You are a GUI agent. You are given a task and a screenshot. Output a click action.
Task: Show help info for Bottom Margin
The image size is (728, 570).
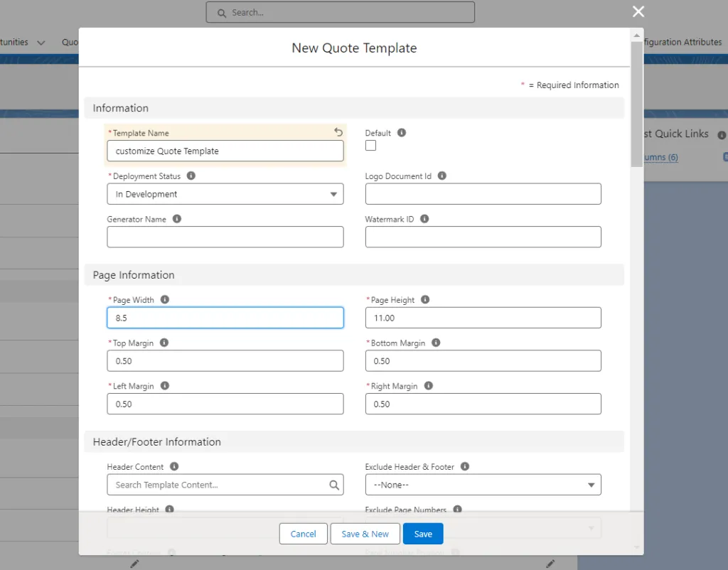pyautogui.click(x=436, y=343)
